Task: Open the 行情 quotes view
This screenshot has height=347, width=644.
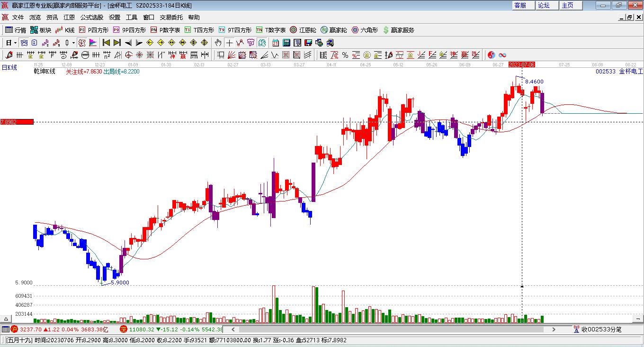Action: [16, 30]
